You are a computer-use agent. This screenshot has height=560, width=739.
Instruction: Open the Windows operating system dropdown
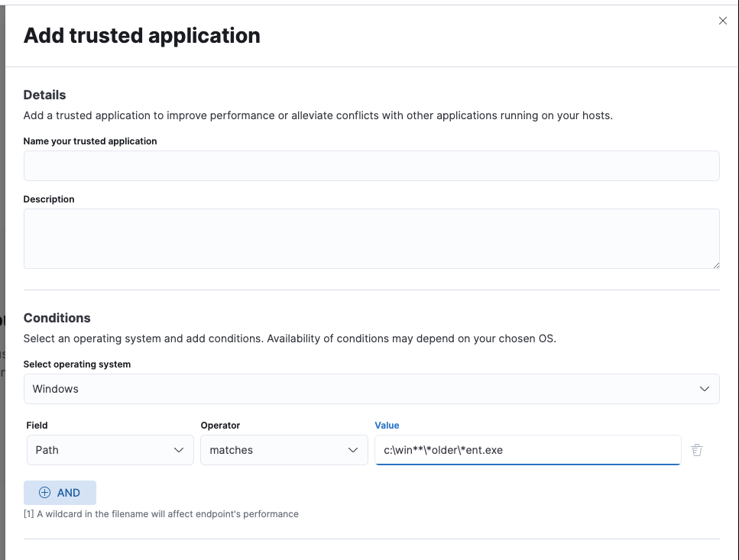[x=371, y=389]
